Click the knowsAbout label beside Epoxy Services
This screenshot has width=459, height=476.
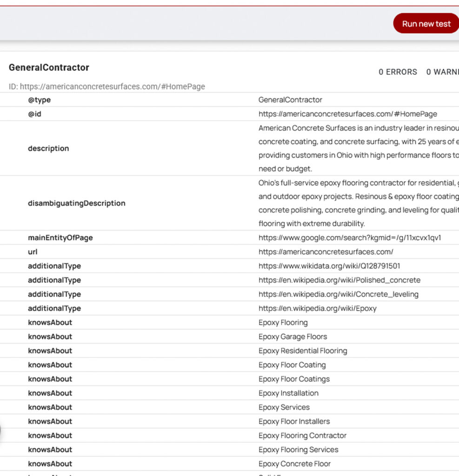[x=50, y=407]
